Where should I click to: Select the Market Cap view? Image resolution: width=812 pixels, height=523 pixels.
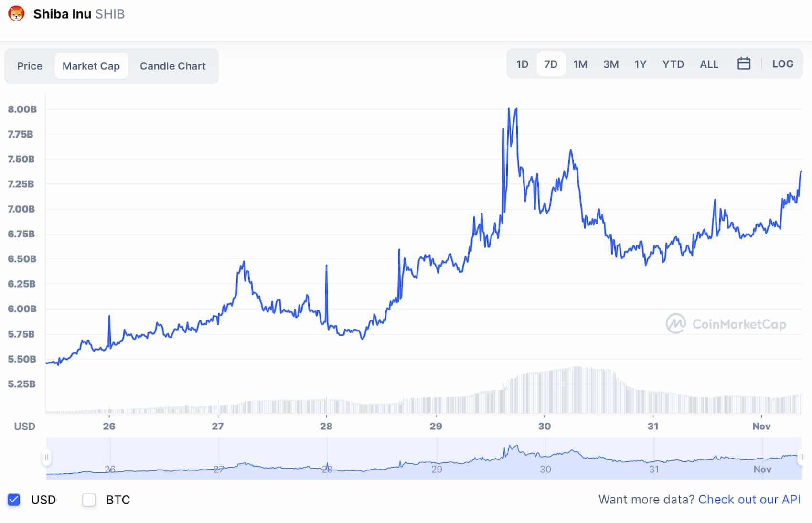click(91, 66)
